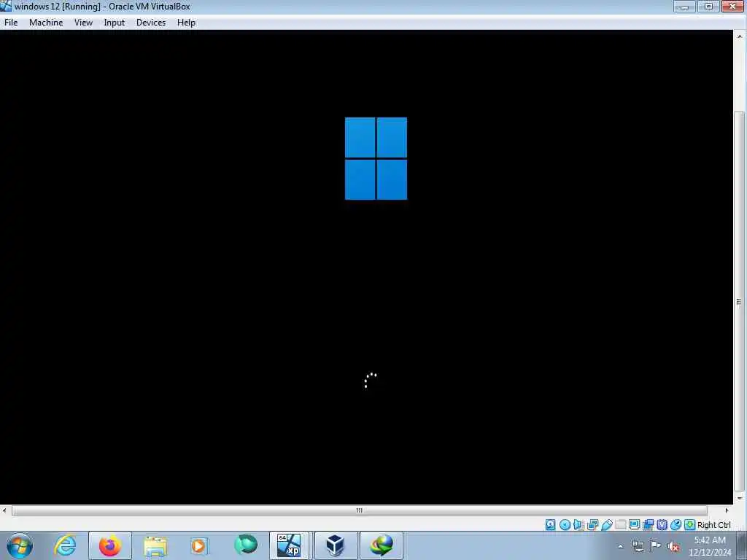This screenshot has height=560, width=747.
Task: Click the vertical scrollbar up arrow
Action: pos(740,36)
